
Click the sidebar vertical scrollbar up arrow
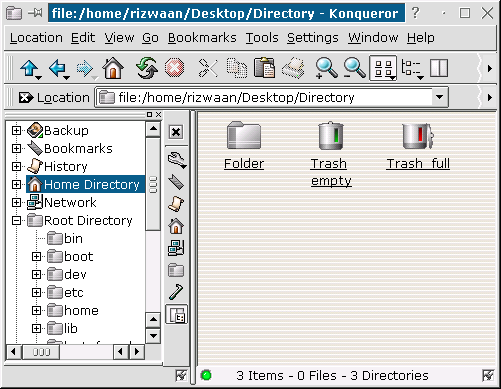[153, 129]
